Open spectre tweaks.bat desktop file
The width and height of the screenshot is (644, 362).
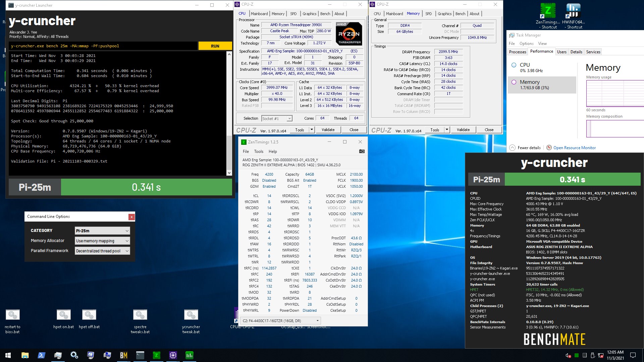[140, 321]
